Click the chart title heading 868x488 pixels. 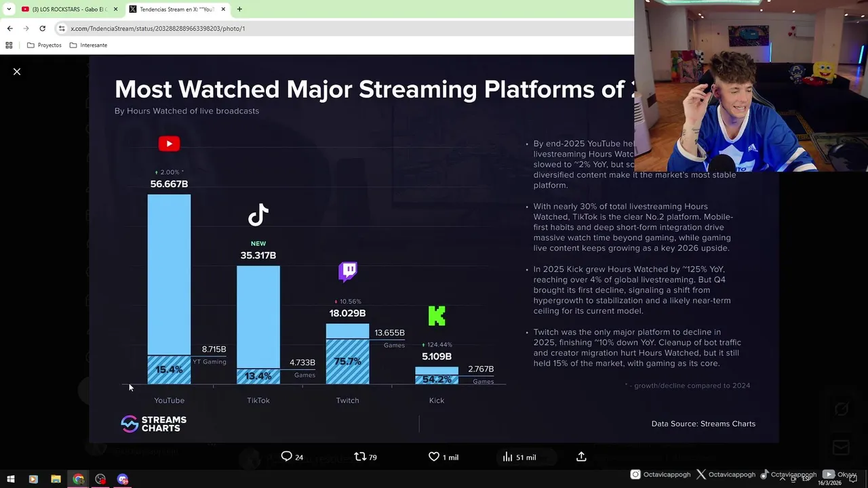click(374, 89)
